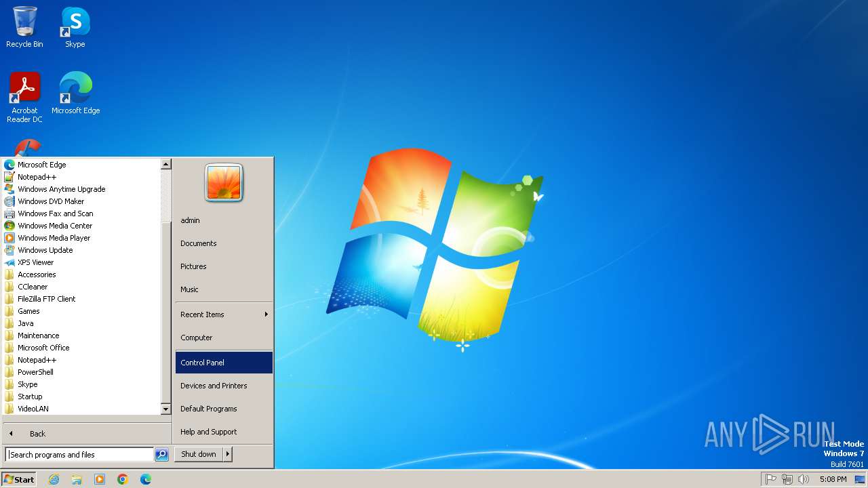Viewport: 868px width, 488px height.
Task: Open Pictures from Start menu
Action: (x=224, y=266)
